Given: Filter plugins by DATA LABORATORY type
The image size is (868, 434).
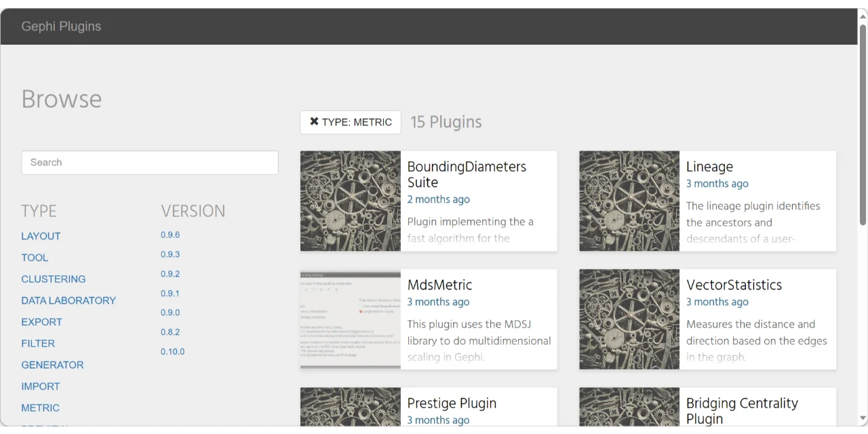Looking at the screenshot, I should coord(68,300).
